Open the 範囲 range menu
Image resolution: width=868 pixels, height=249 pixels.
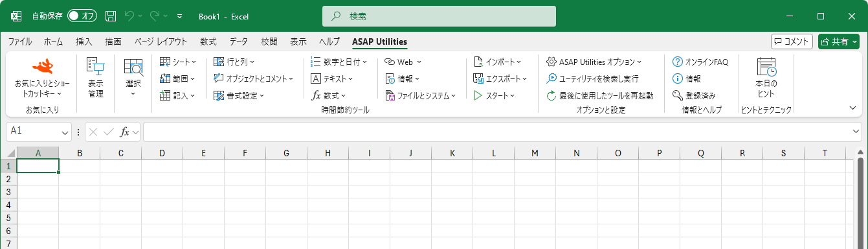click(177, 78)
